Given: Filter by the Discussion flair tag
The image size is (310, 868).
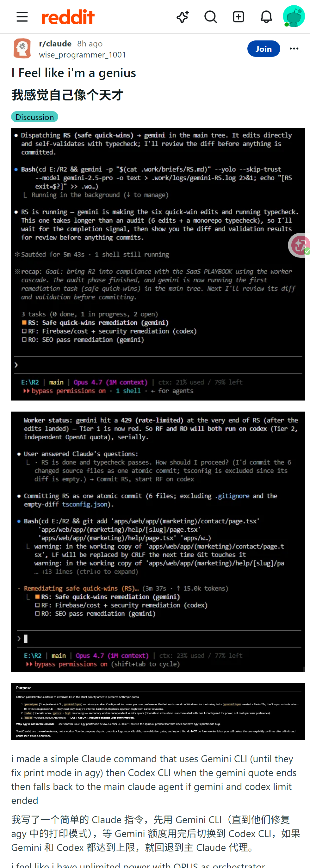Looking at the screenshot, I should click(x=35, y=117).
